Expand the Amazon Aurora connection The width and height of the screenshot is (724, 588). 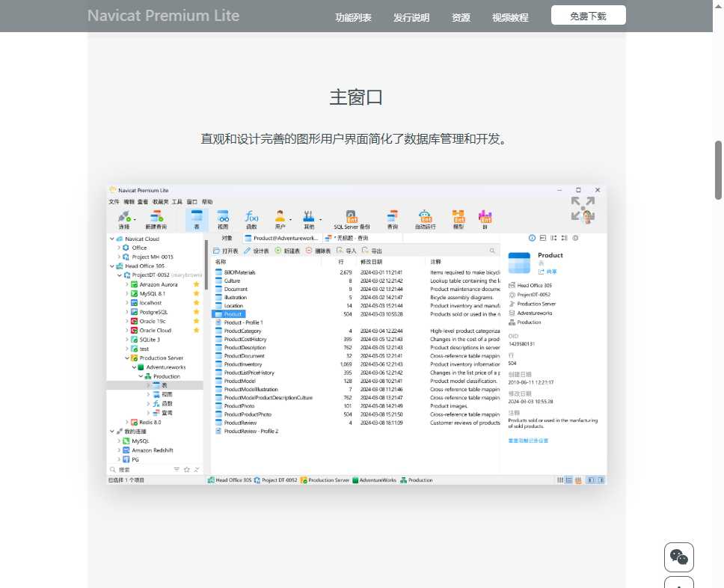126,284
